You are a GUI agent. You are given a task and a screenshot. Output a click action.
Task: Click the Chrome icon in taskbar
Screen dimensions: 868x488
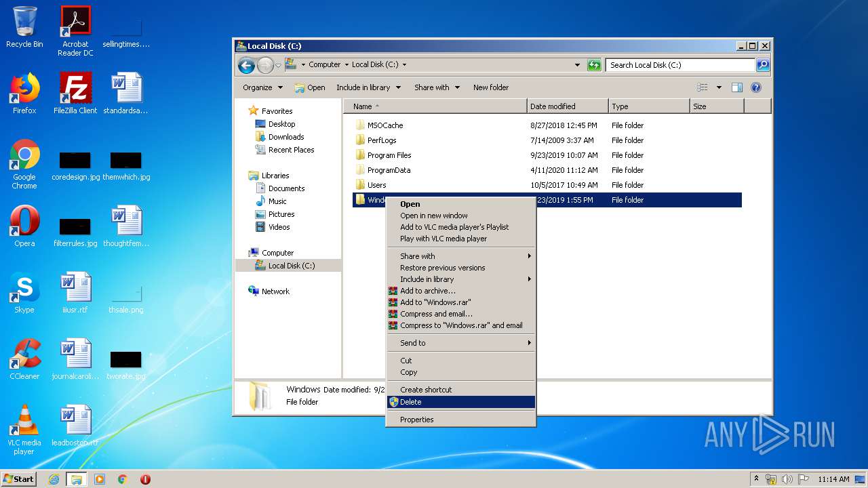(x=123, y=479)
